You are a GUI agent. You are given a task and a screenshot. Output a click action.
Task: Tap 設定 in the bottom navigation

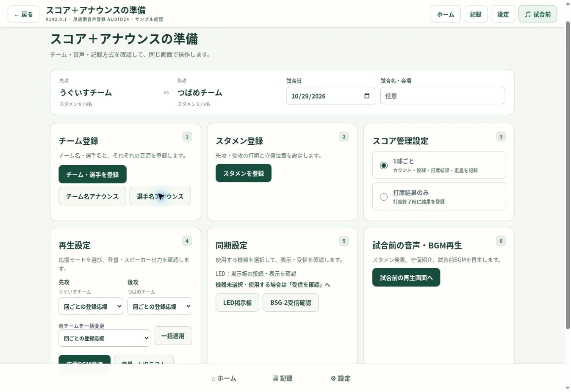click(341, 378)
